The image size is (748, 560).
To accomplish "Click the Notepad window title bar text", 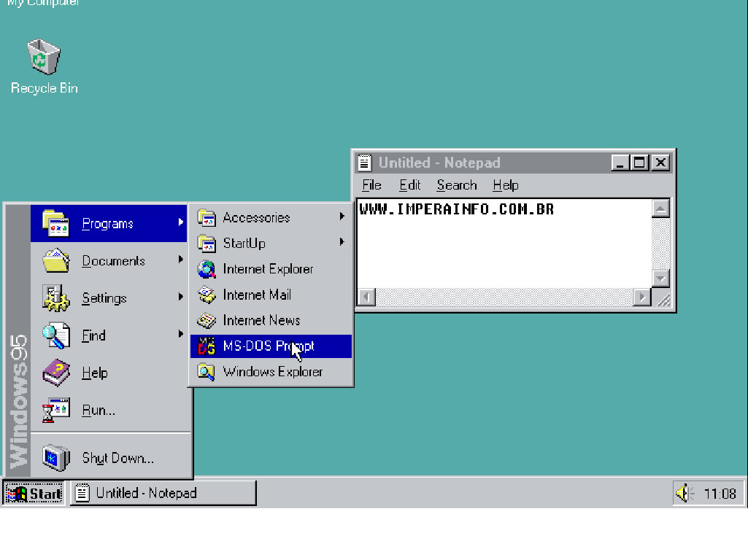I will click(x=439, y=163).
